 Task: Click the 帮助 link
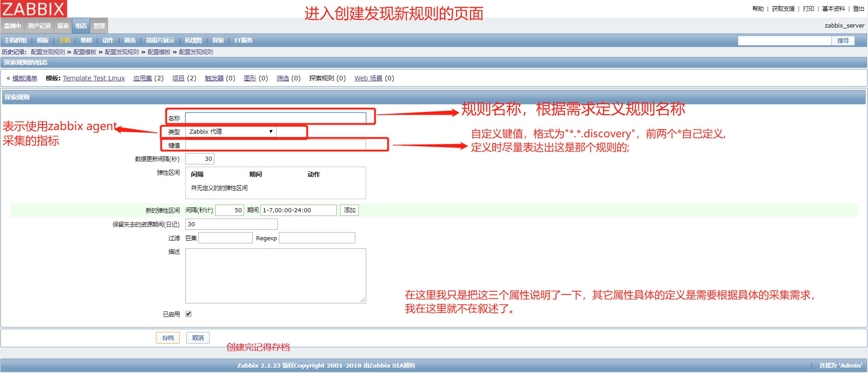point(758,9)
